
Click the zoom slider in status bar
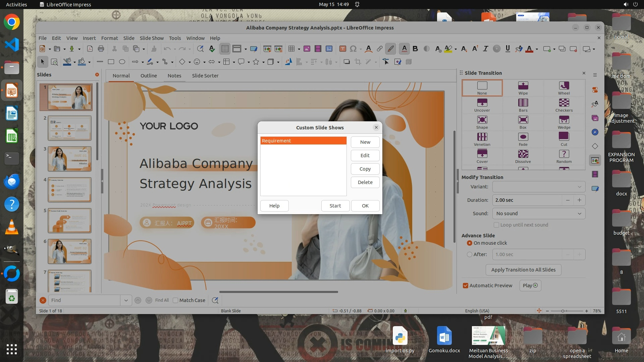563,311
